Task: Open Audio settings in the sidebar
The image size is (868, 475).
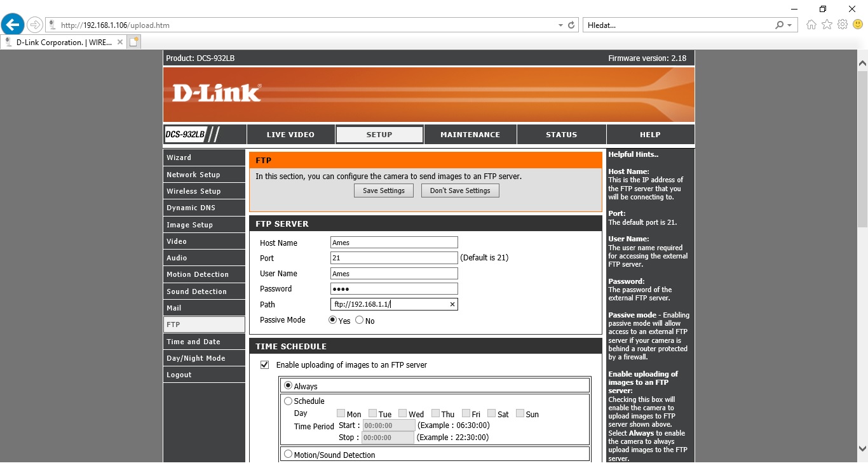Action: [204, 258]
